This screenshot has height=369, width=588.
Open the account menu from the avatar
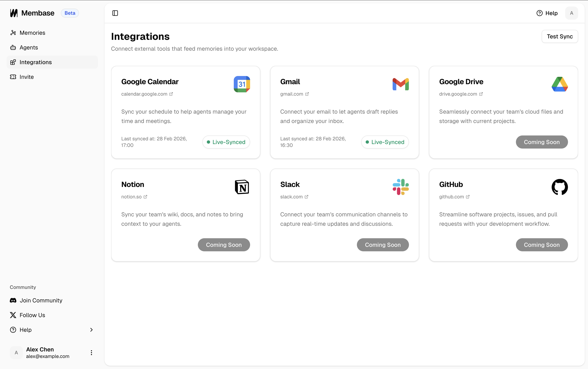click(571, 13)
